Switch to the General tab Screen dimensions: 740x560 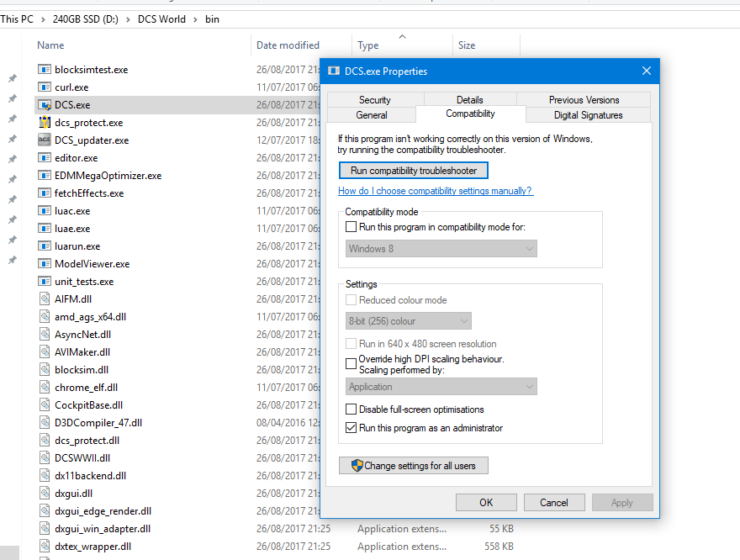point(372,114)
